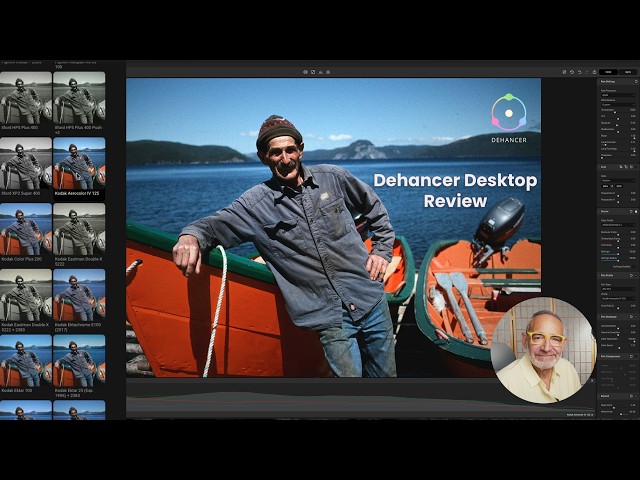
Task: Reset the Raw Settings panel with its header icon
Action: tap(636, 82)
